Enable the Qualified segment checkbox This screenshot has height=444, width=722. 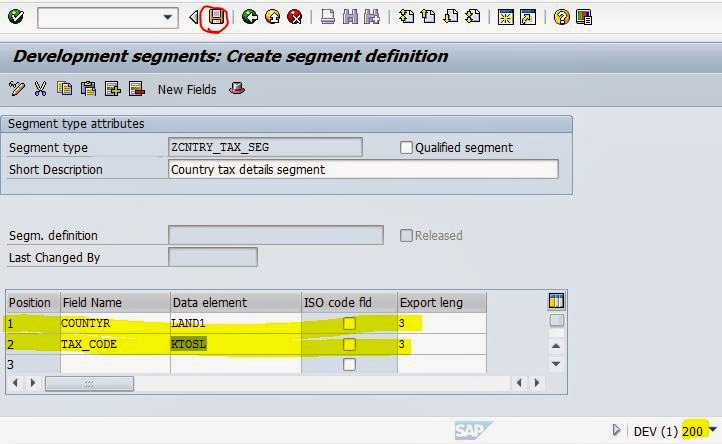pos(406,148)
